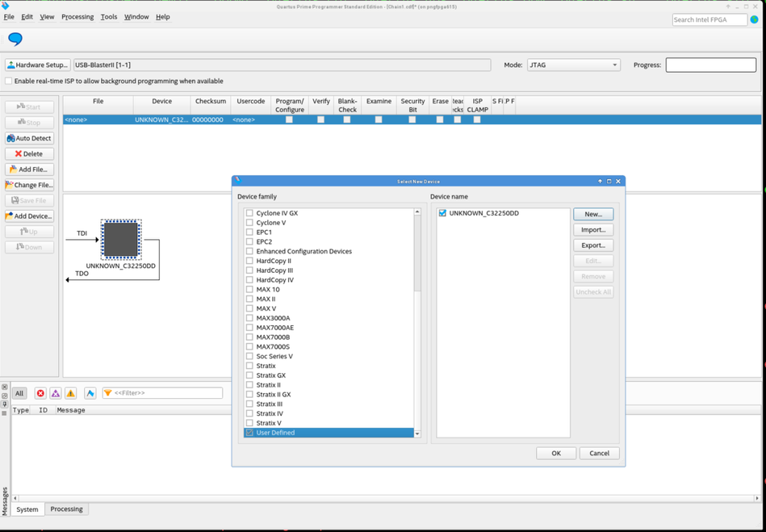766x532 pixels.
Task: Open the Mode dropdown showing JTAG
Action: coord(573,65)
